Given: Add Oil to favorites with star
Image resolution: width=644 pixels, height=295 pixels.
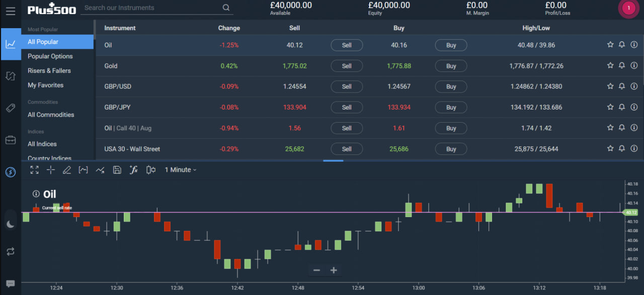Looking at the screenshot, I should point(610,45).
